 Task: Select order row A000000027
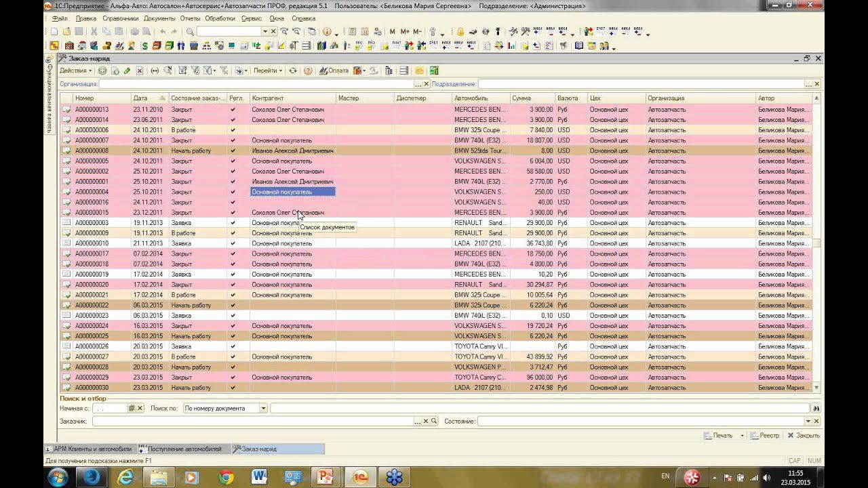pos(437,357)
